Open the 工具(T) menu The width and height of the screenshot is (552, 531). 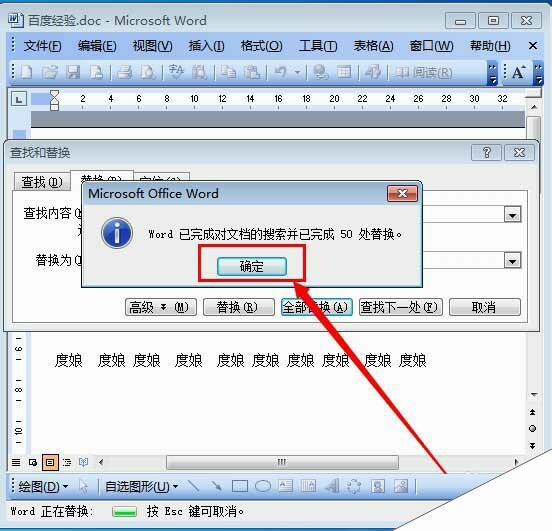[318, 46]
